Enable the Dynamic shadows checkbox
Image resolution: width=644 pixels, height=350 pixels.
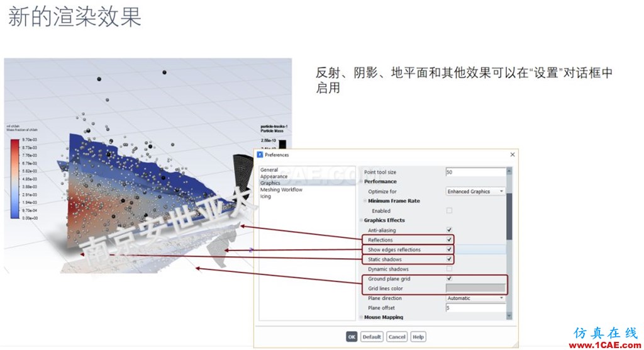pyautogui.click(x=449, y=269)
